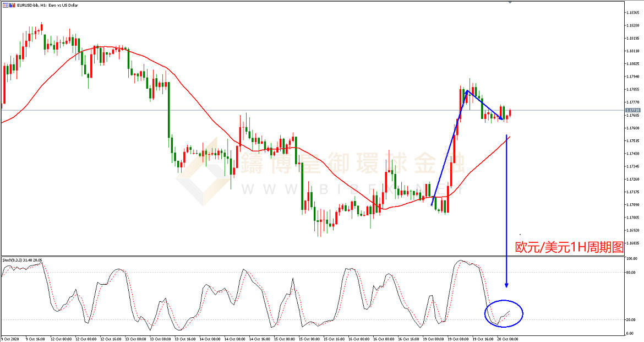Select the blue vertical arrow's arrowhead
This screenshot has width=644, height=342.
[506, 285]
